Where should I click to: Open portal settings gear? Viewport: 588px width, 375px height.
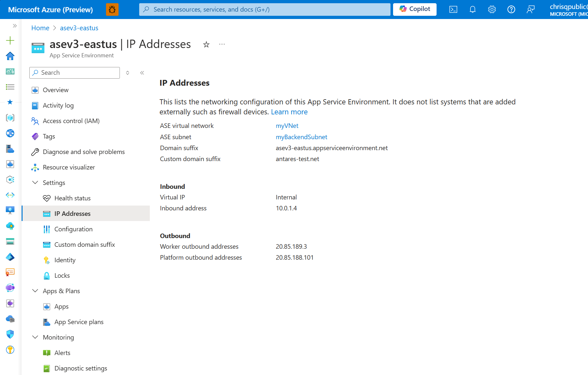coord(492,9)
